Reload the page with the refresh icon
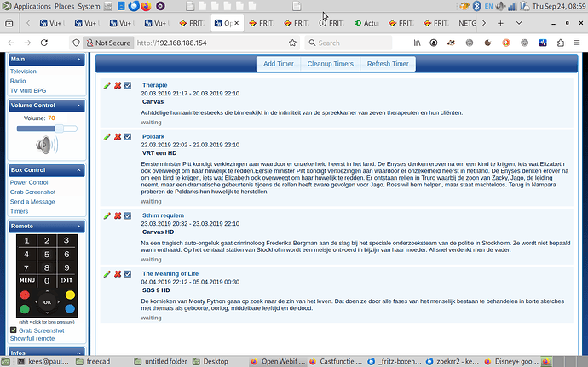This screenshot has width=588, height=367. (x=44, y=43)
